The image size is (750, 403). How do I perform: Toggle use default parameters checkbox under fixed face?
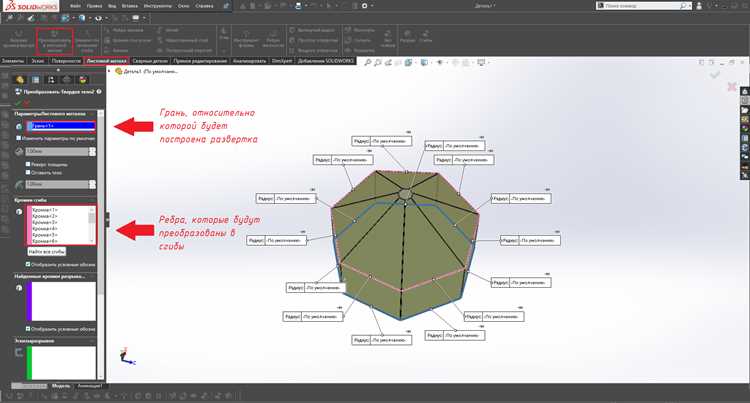tap(18, 138)
